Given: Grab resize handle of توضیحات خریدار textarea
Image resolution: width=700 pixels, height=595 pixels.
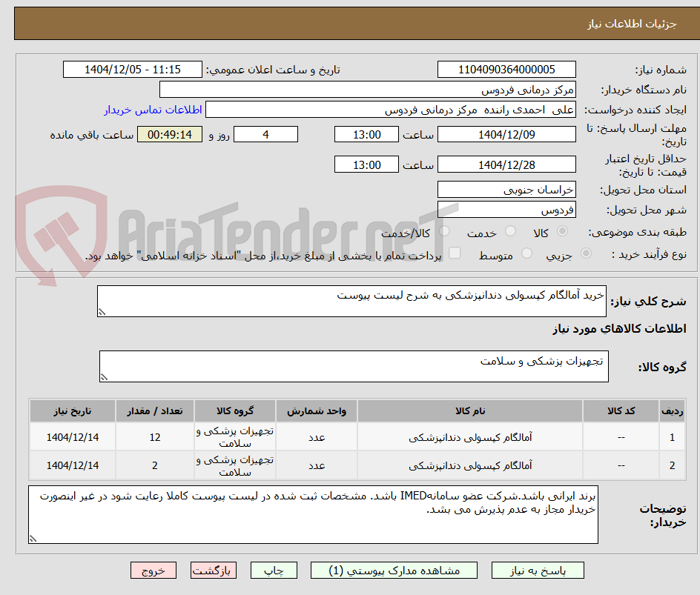Looking at the screenshot, I should [33, 539].
